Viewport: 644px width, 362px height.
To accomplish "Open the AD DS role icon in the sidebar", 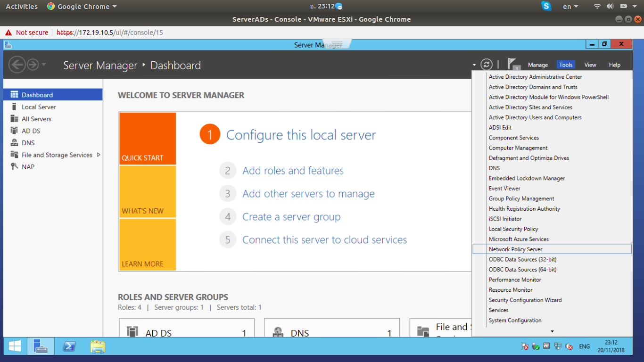I will [x=14, y=131].
